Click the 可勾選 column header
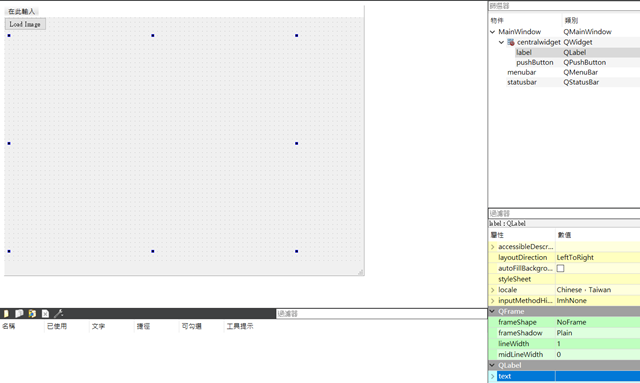Viewport: 640px width, 383px height. pos(191,326)
